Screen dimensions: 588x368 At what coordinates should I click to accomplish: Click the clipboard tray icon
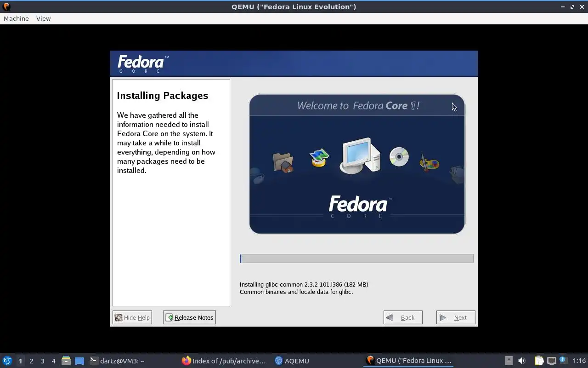(x=539, y=361)
